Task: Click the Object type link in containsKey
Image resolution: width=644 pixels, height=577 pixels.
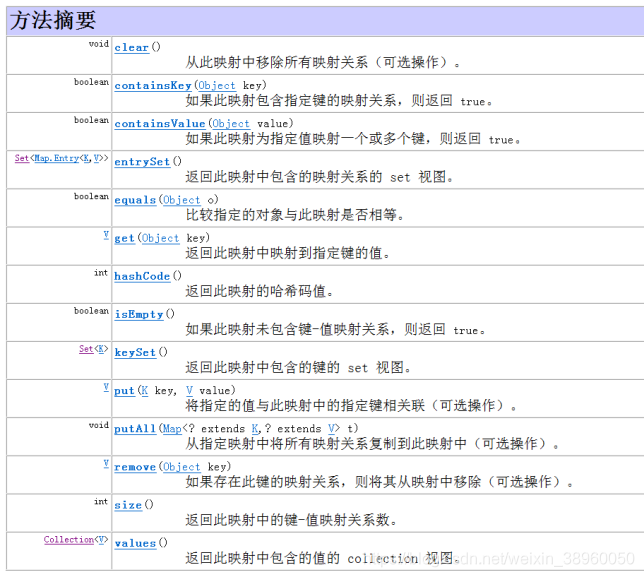Action: tap(217, 86)
